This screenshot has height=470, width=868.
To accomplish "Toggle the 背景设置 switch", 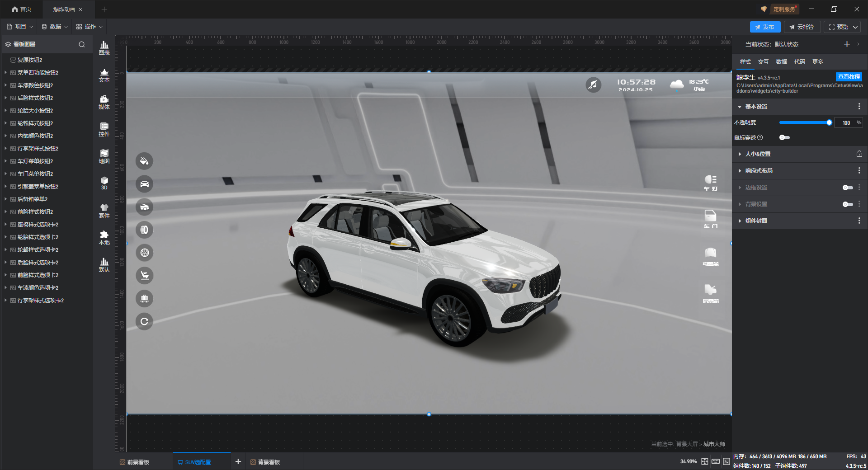I will point(848,204).
